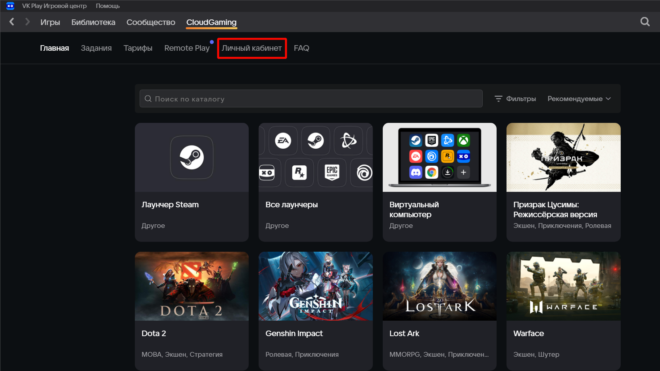660x371 pixels.
Task: Open the Lost Ark cover image
Action: [x=439, y=286]
